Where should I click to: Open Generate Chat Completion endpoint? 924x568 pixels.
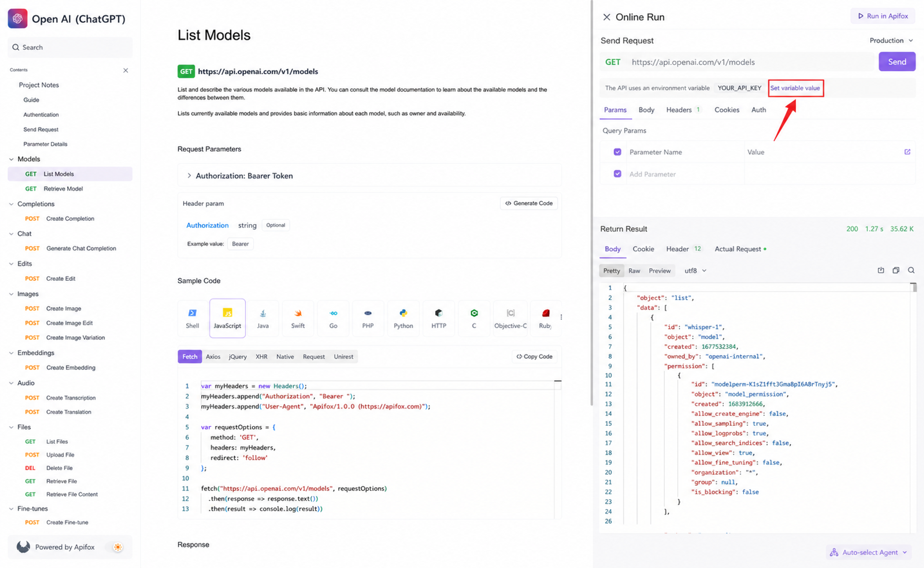point(70,248)
